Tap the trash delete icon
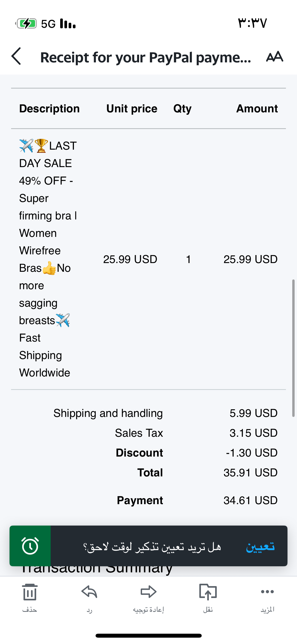This screenshot has width=297, height=644. click(x=30, y=592)
